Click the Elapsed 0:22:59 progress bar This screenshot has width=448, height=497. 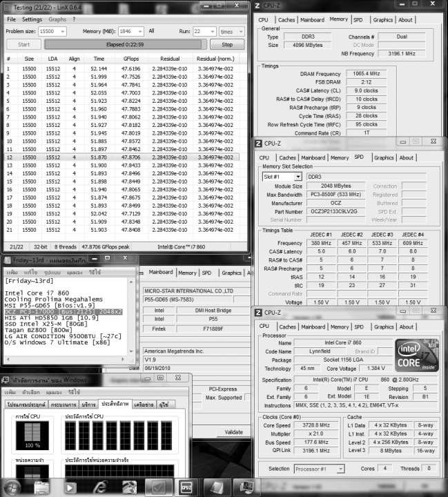pos(125,45)
